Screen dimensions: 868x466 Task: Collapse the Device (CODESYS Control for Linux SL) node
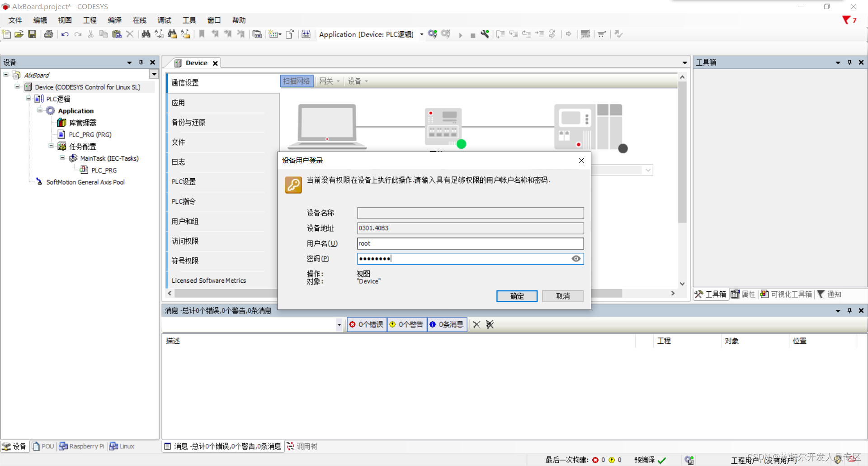click(17, 86)
